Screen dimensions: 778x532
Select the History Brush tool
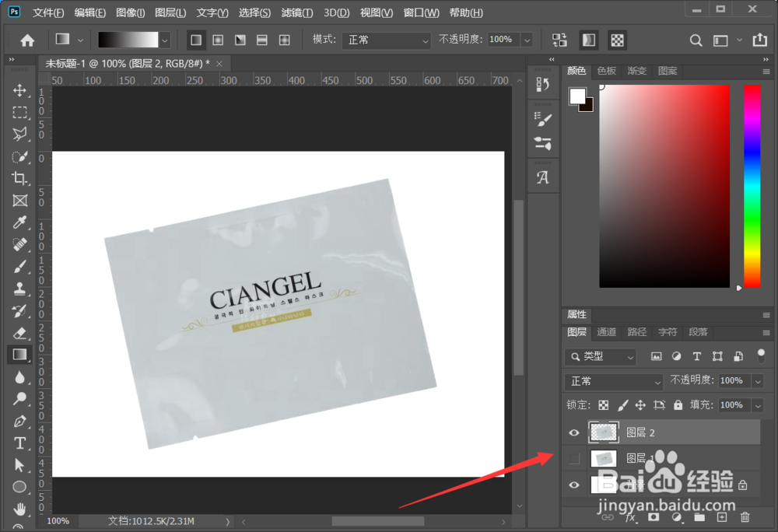[19, 311]
